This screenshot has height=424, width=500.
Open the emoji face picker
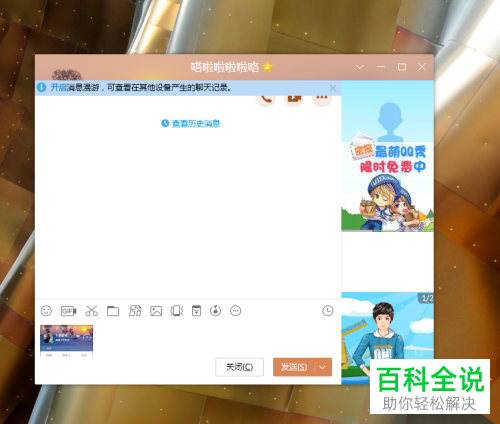46,311
